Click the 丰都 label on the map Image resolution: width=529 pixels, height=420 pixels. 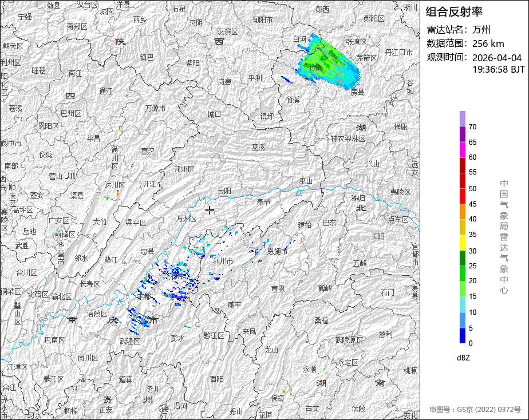tap(144, 296)
